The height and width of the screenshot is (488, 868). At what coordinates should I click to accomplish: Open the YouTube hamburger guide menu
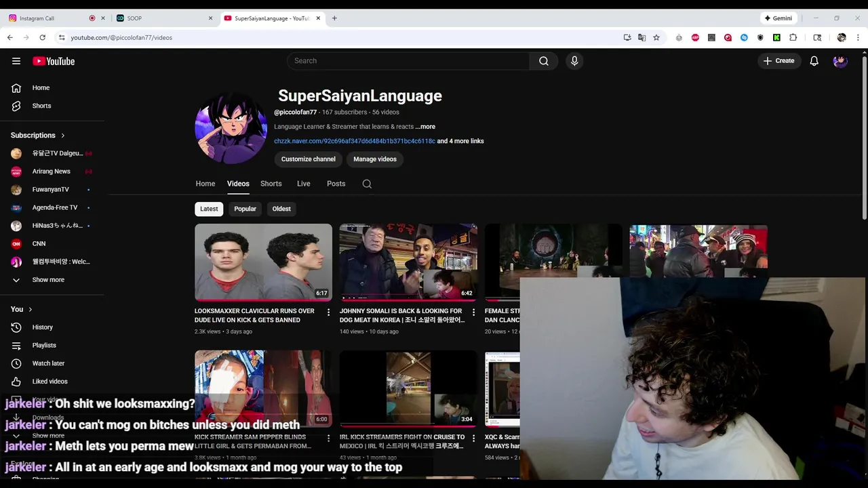[16, 61]
